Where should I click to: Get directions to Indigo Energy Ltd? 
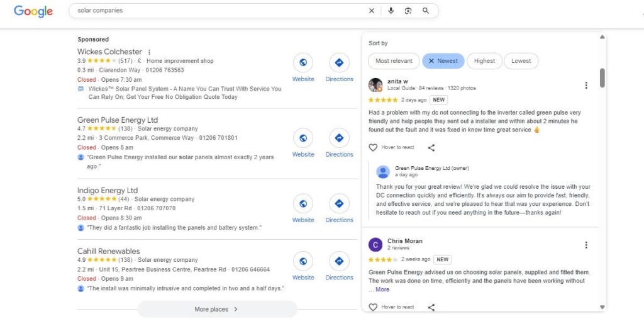(x=339, y=203)
